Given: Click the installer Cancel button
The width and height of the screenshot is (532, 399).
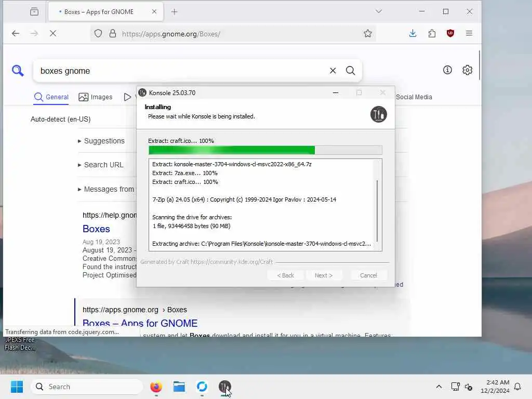Looking at the screenshot, I should 368,275.
